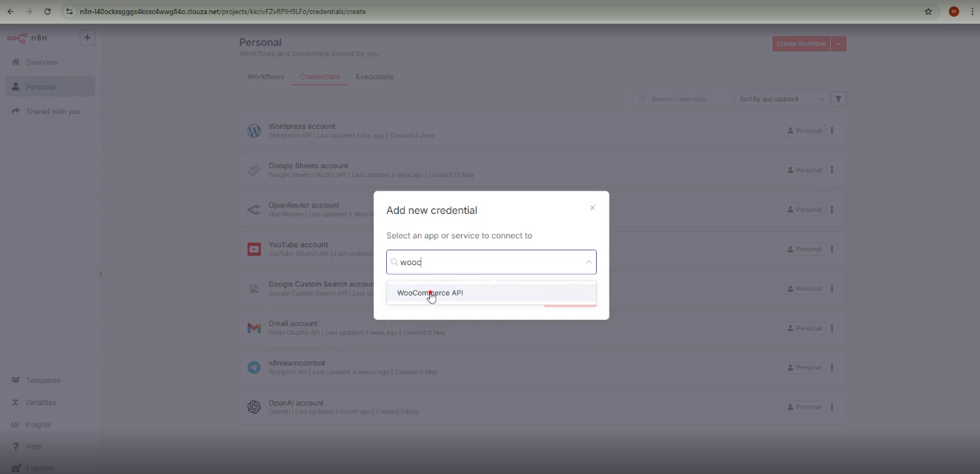Click the Gmail account icon
The width and height of the screenshot is (980, 474).
pos(254,328)
